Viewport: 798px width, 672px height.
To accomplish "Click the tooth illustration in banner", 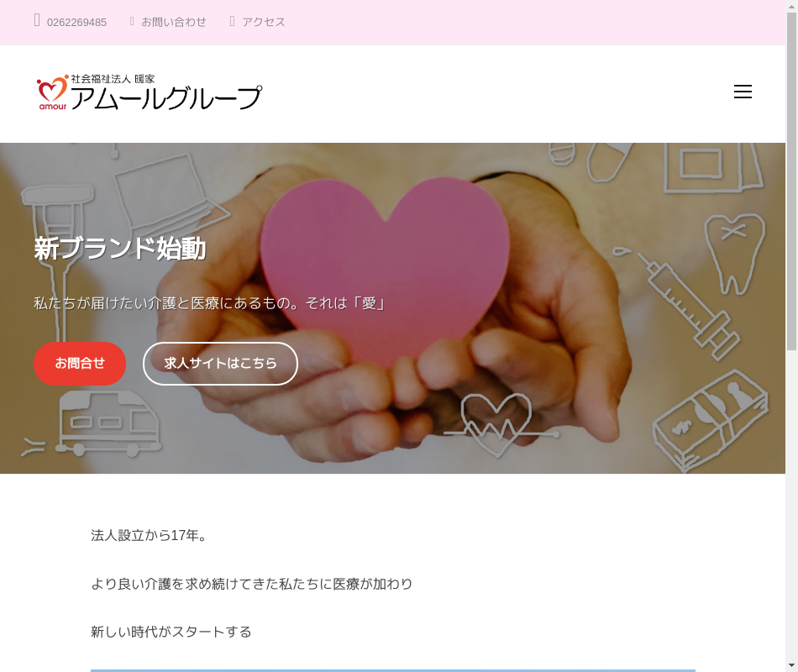I will click(735, 254).
